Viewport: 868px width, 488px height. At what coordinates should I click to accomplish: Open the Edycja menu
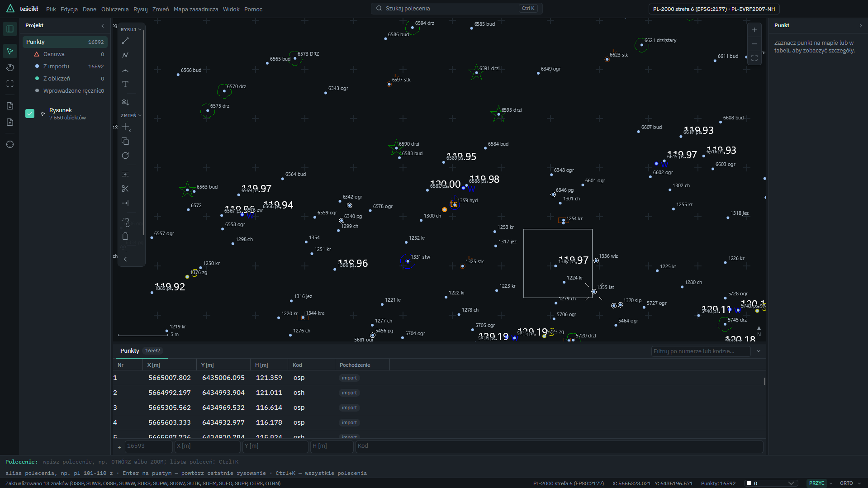69,9
